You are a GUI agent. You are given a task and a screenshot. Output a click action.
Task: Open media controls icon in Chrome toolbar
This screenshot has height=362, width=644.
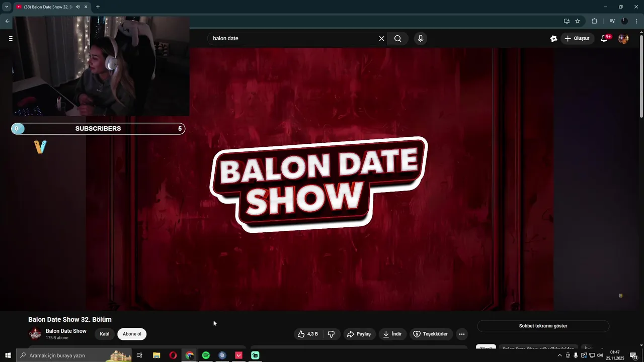pos(612,21)
